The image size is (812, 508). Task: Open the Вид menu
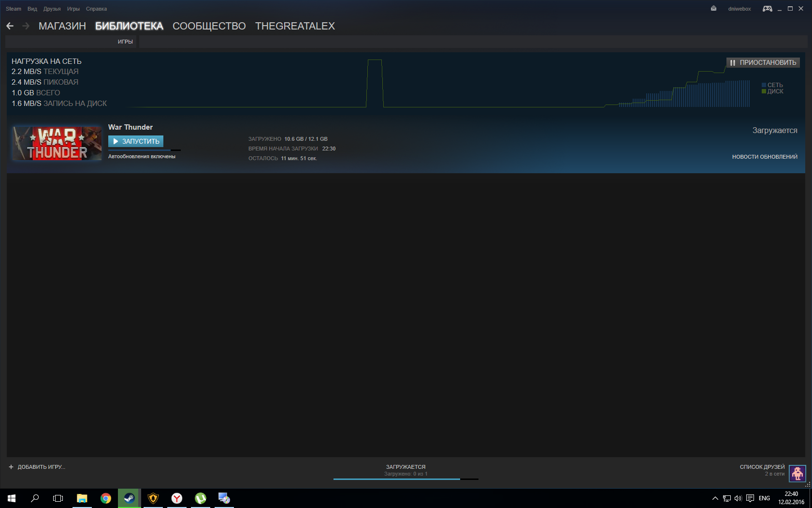tap(32, 9)
